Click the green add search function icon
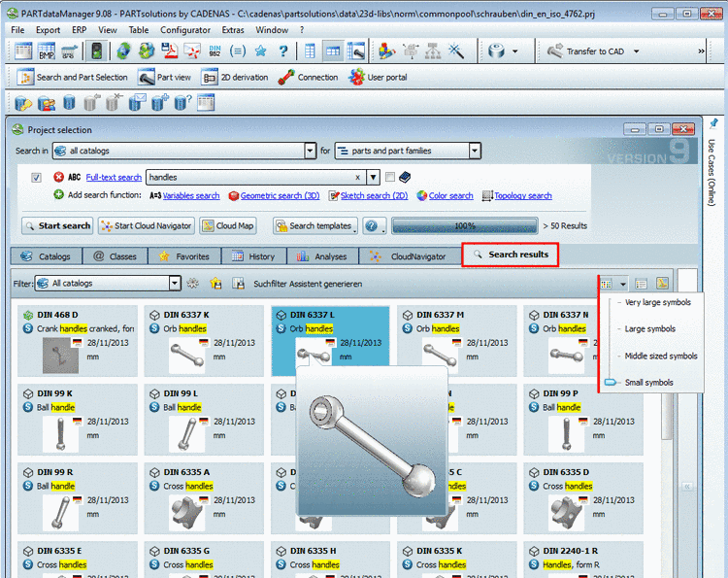Image resolution: width=728 pixels, height=578 pixels. click(x=58, y=194)
